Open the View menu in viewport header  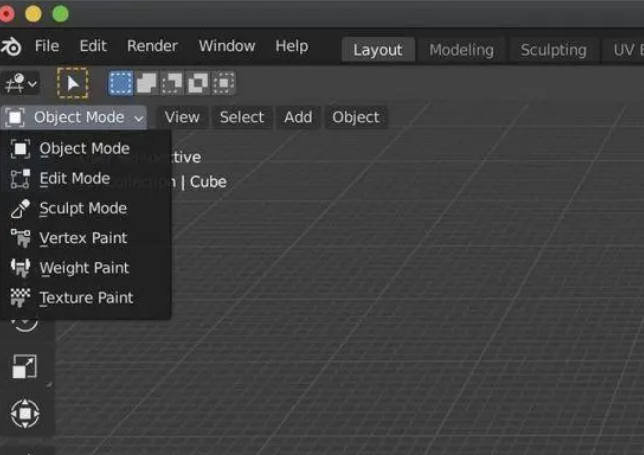click(x=182, y=117)
